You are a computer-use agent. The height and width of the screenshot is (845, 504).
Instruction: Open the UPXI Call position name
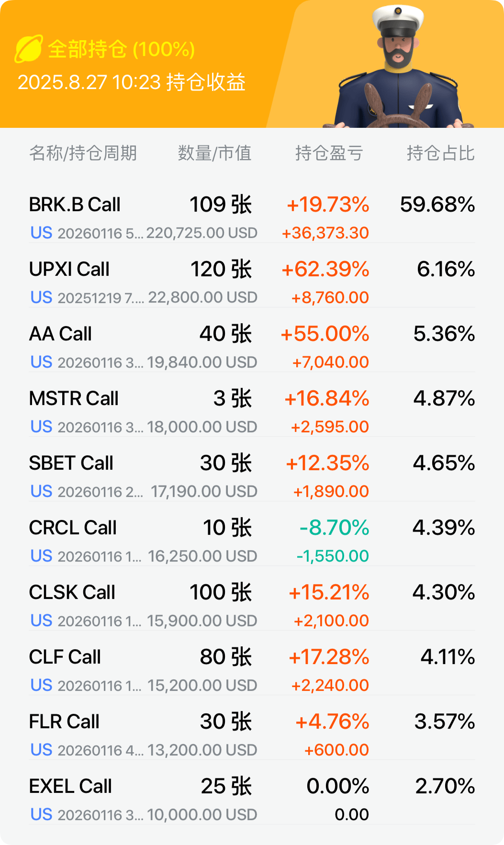[x=69, y=269]
